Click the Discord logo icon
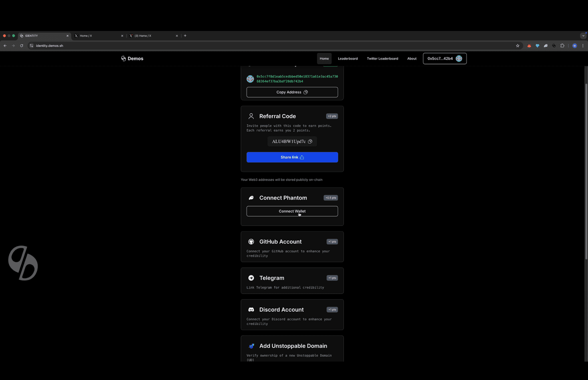The image size is (588, 380). pyautogui.click(x=251, y=309)
